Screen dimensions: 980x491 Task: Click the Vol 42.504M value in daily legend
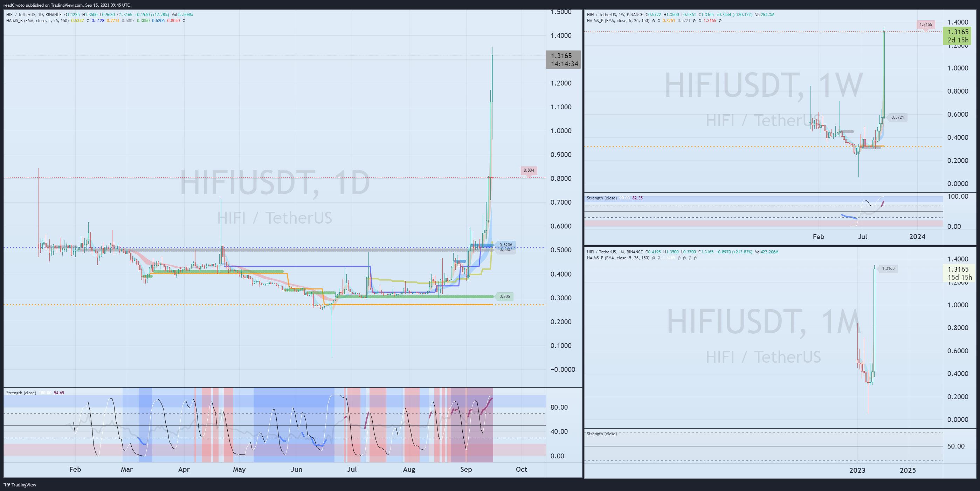182,14
